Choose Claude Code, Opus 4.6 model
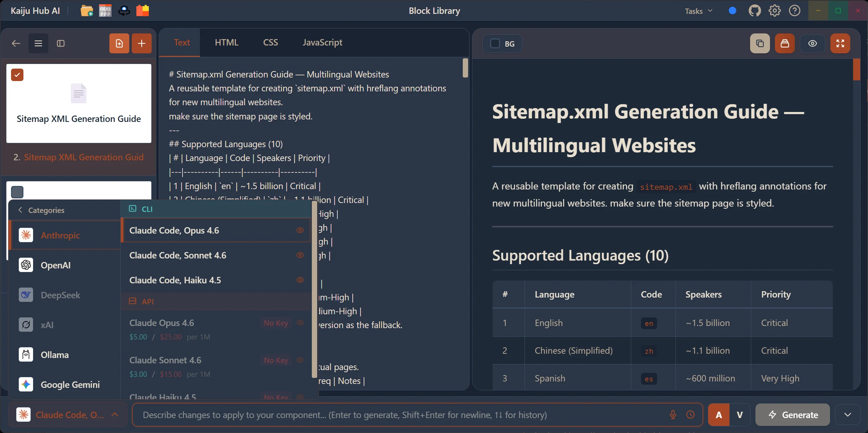This screenshot has height=433, width=868. pyautogui.click(x=216, y=230)
